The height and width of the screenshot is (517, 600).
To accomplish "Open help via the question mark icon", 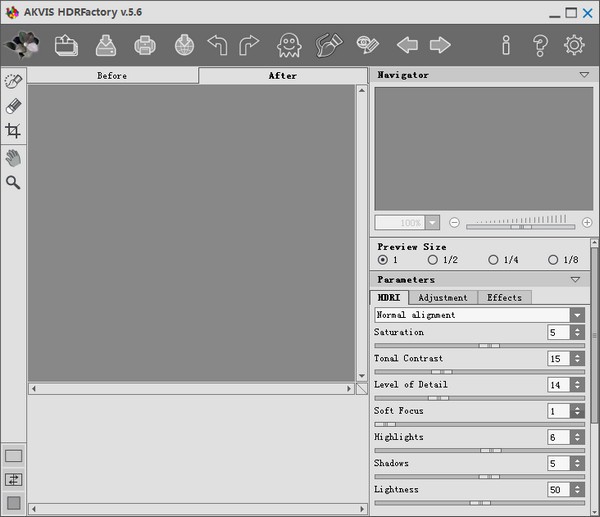I will [x=540, y=46].
